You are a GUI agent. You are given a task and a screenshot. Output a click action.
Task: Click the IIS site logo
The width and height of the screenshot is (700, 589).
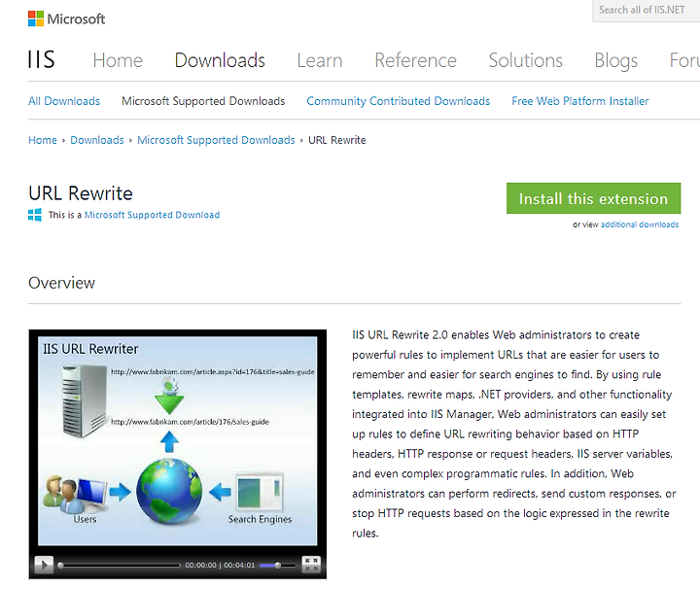tap(41, 60)
